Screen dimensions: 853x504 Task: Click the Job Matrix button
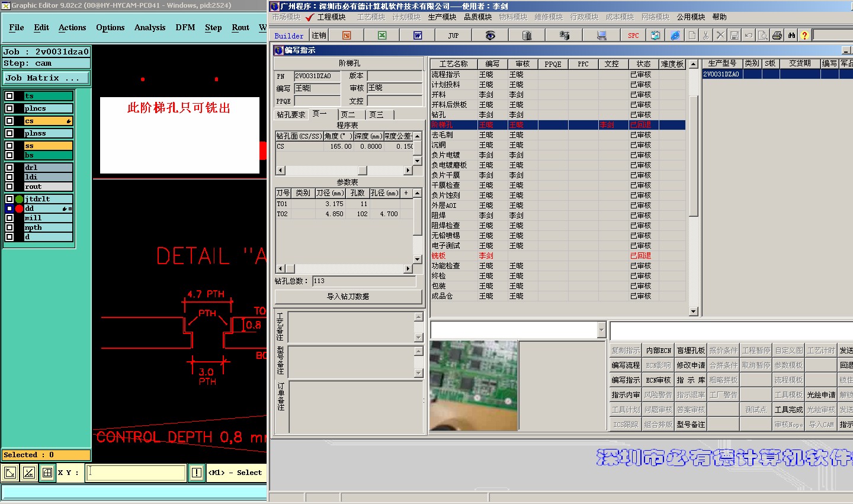pyautogui.click(x=46, y=78)
